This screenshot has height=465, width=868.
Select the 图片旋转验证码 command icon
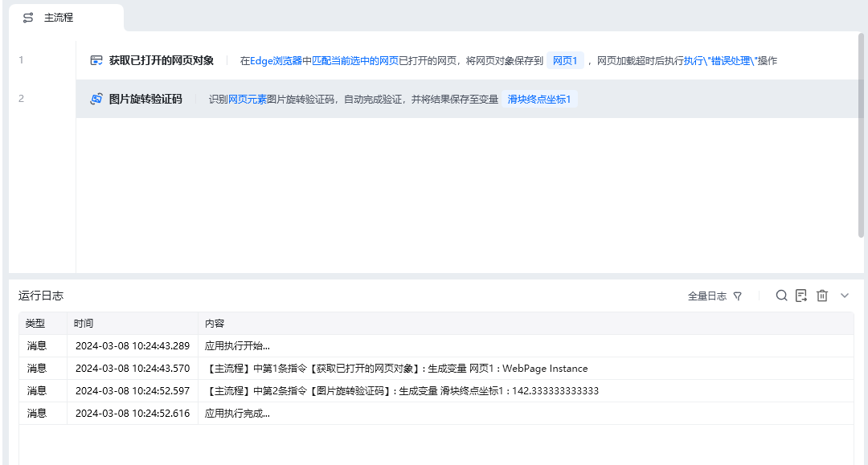pos(96,99)
